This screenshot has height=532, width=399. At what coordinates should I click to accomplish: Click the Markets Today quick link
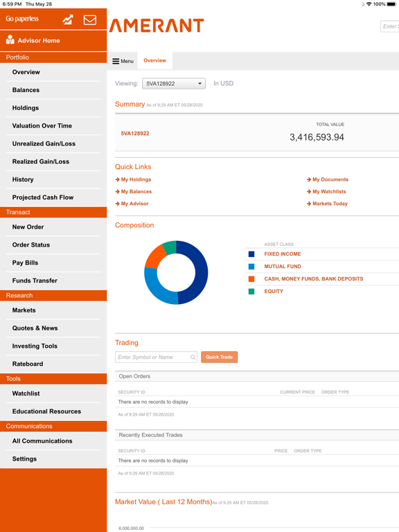(330, 204)
